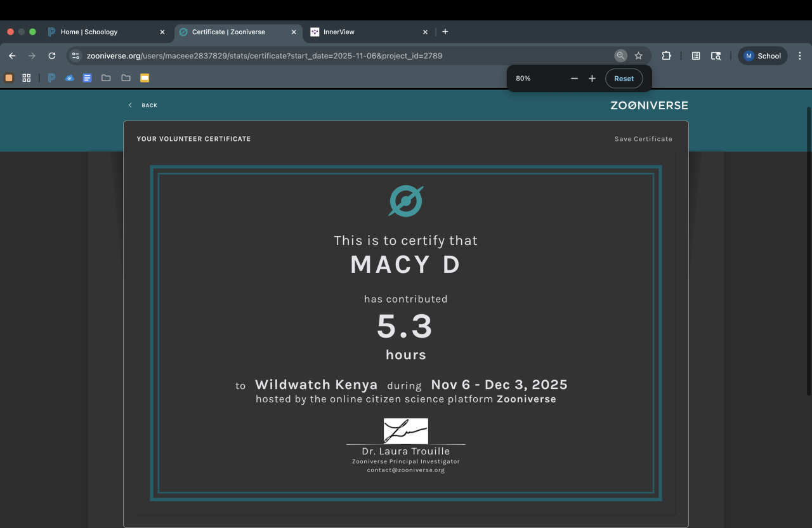Open the blue cloud bookmark icon
812x528 pixels.
click(x=70, y=78)
